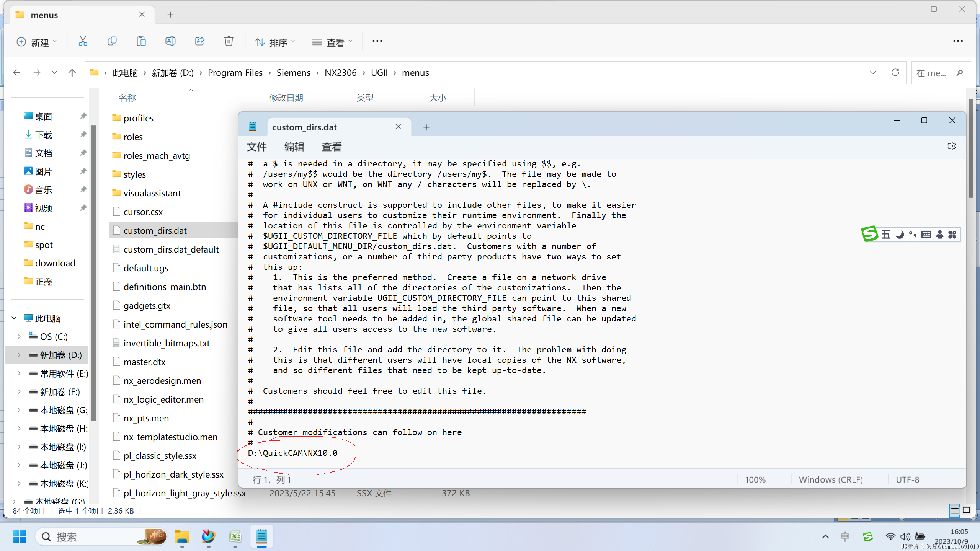Go back with the Explorer back arrow
980x551 pixels.
[x=16, y=72]
